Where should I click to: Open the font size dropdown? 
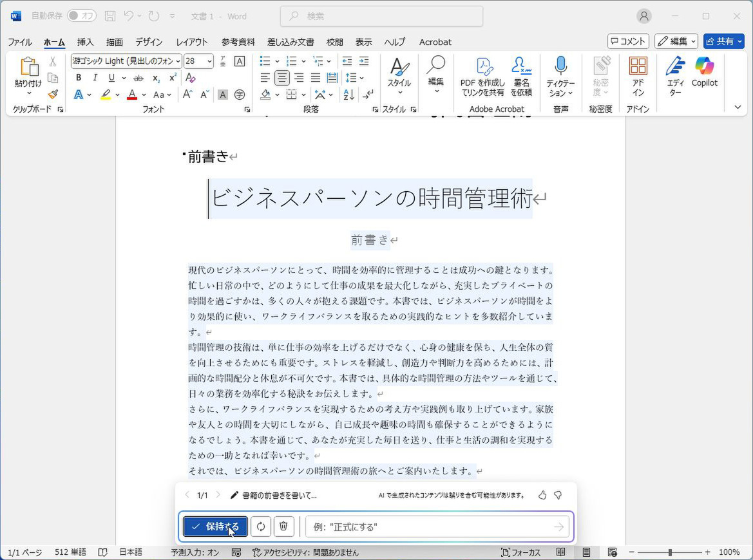[209, 61]
